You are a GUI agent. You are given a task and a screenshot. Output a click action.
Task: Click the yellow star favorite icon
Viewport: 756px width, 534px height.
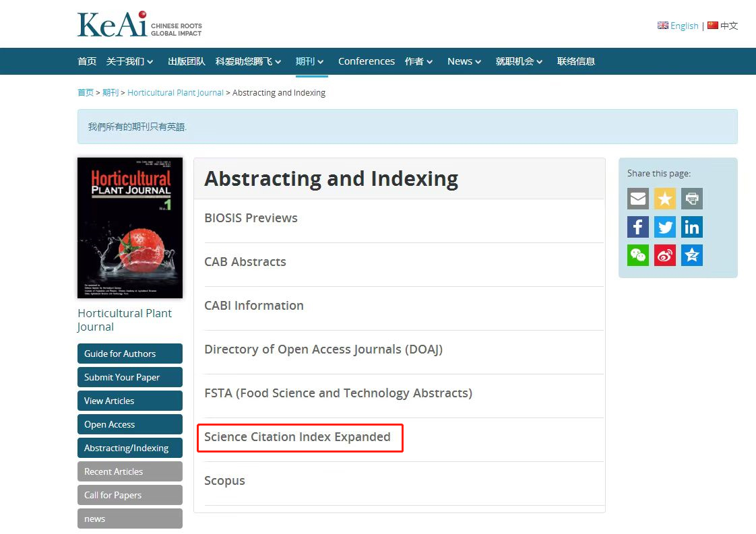point(665,199)
